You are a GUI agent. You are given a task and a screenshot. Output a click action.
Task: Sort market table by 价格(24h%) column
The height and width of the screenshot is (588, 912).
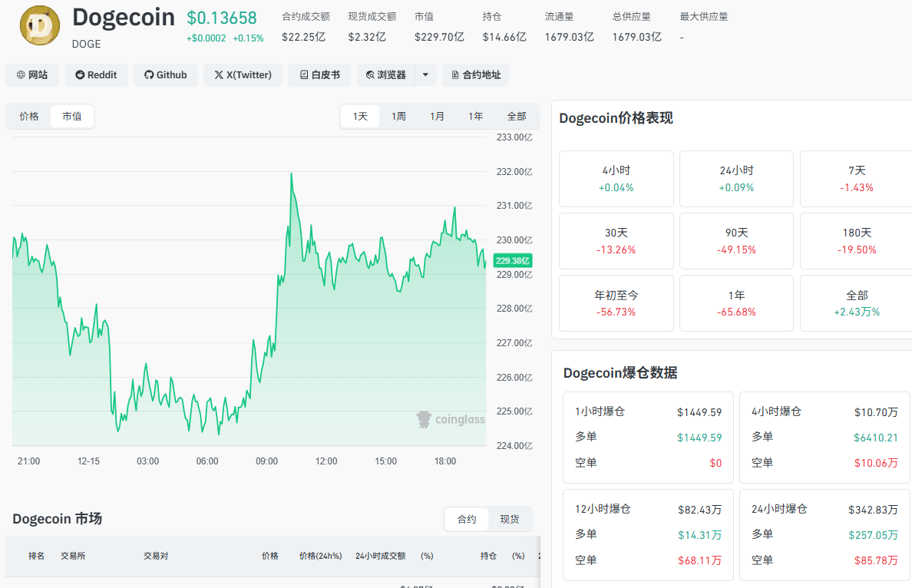[320, 556]
